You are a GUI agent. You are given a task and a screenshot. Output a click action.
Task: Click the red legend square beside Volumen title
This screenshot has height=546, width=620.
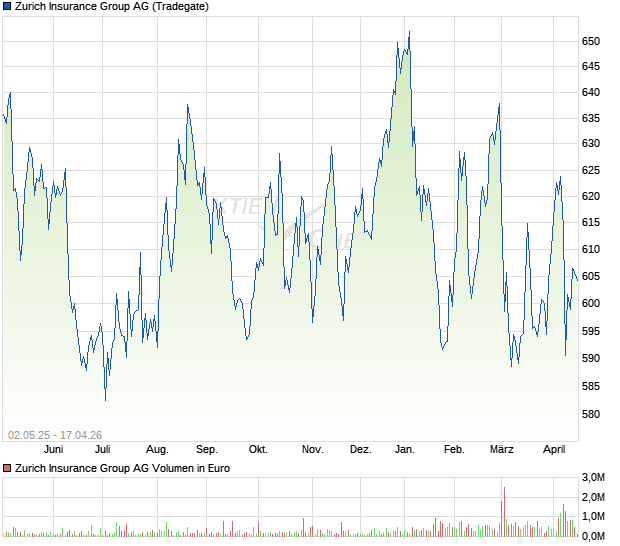pos(7,468)
